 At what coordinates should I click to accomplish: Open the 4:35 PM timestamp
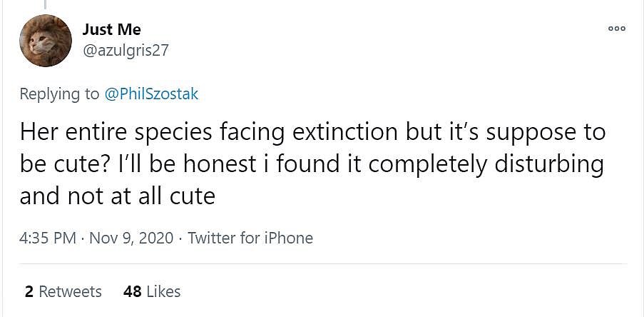(x=48, y=238)
